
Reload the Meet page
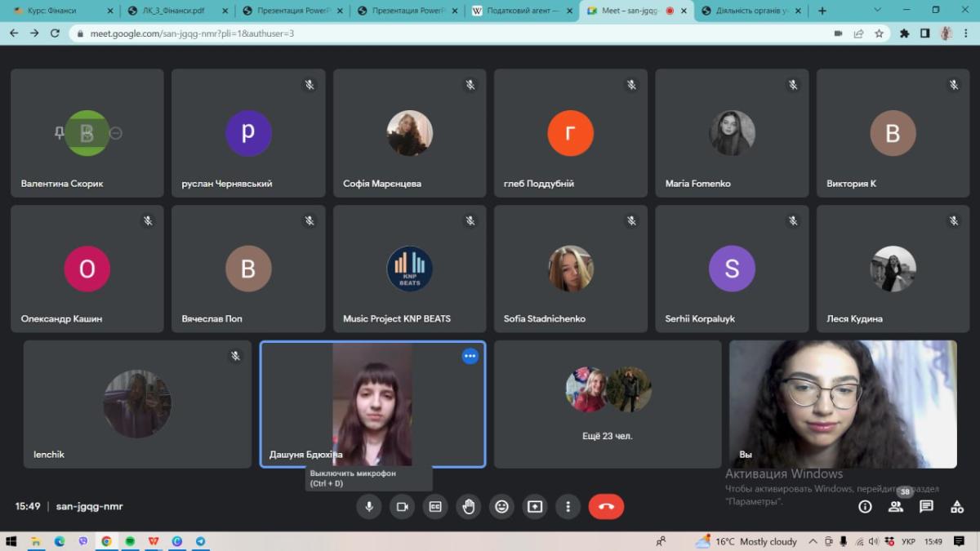click(55, 33)
